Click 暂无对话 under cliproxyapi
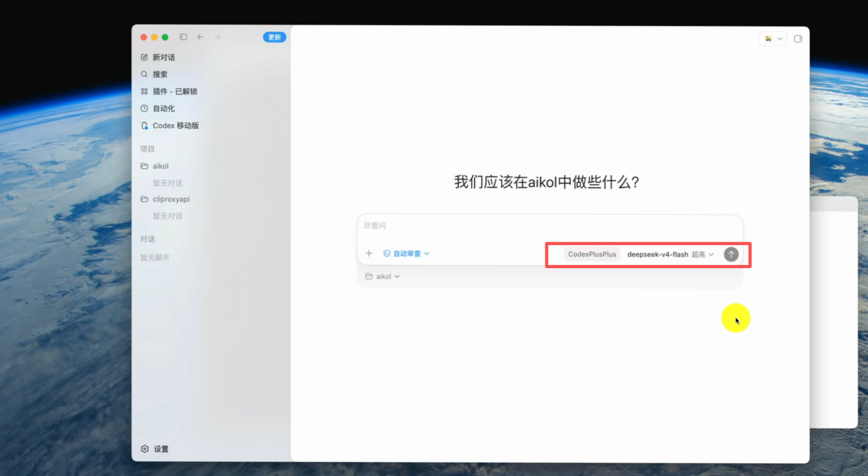868x476 pixels. click(168, 216)
